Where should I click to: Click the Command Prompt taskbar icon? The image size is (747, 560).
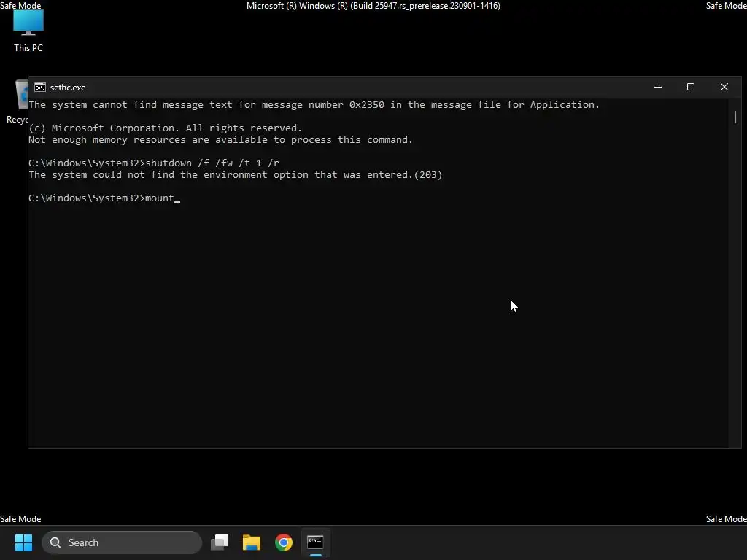[315, 542]
